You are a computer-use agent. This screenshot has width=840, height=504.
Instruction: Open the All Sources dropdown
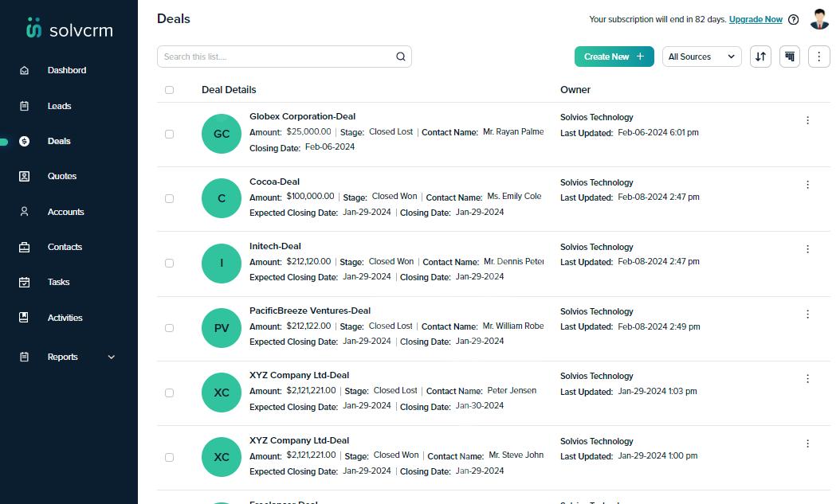point(702,57)
